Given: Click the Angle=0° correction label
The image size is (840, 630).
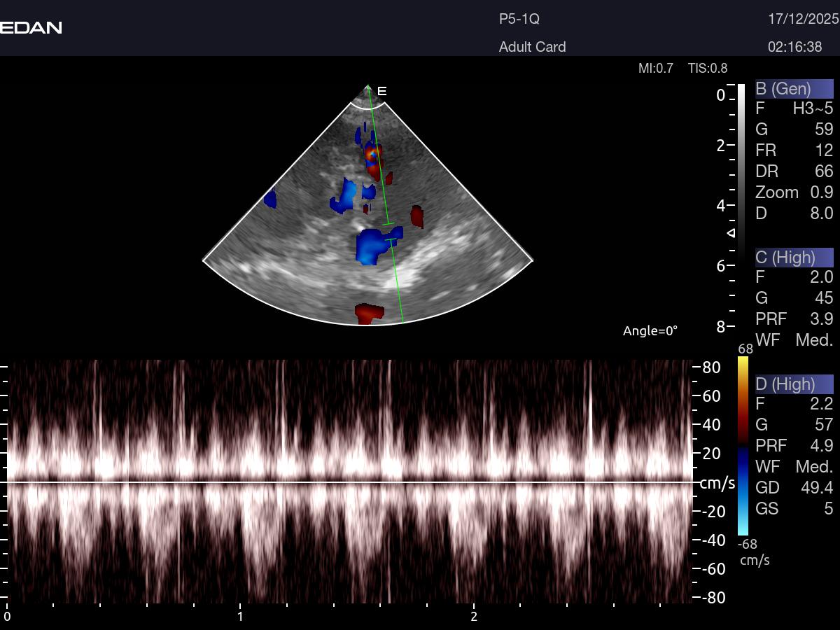Looking at the screenshot, I should coord(650,331).
